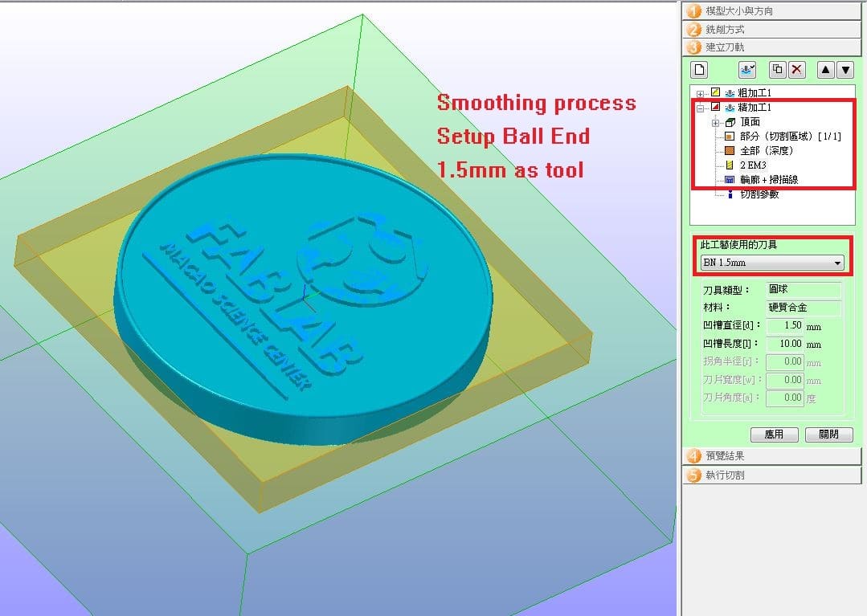Click the 關閉 button
Screen dimensions: 867x616
click(829, 434)
